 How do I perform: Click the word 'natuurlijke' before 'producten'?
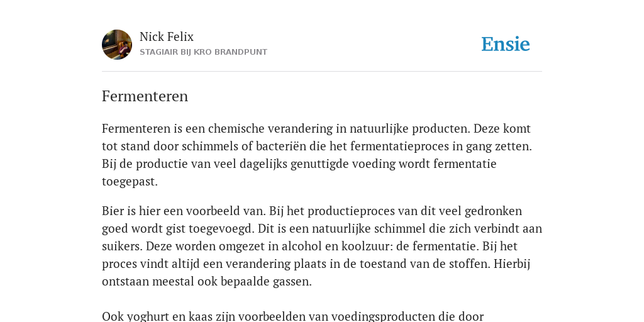point(379,129)
